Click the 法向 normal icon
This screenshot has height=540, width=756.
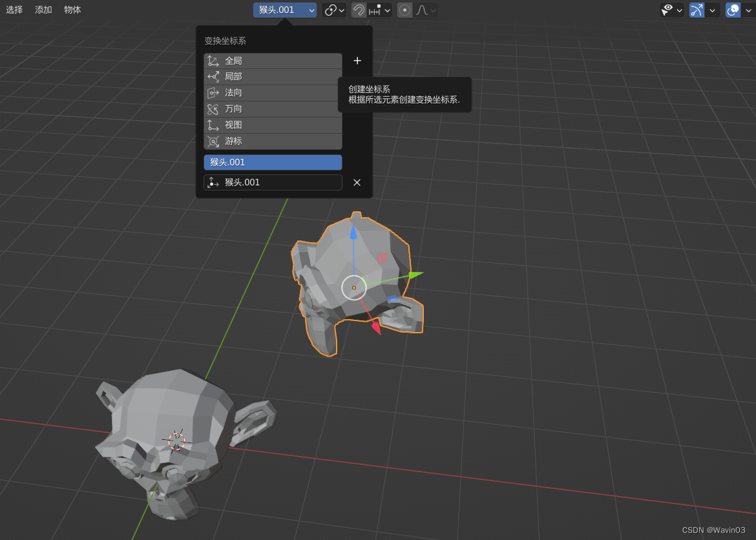coord(213,92)
